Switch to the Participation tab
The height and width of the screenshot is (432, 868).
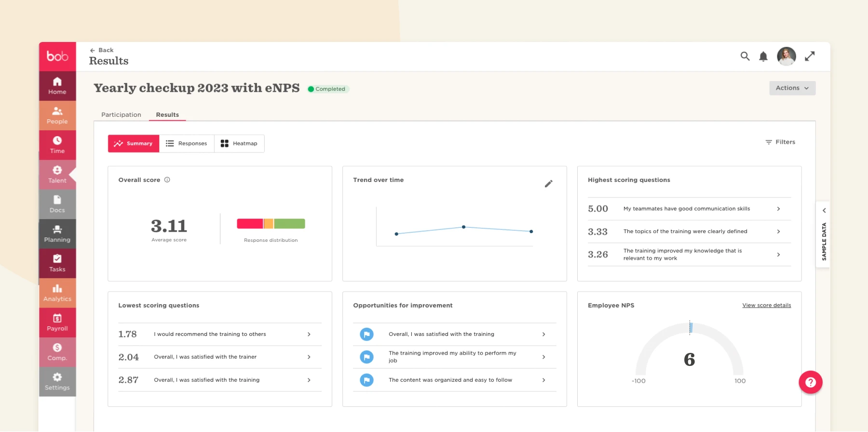121,115
